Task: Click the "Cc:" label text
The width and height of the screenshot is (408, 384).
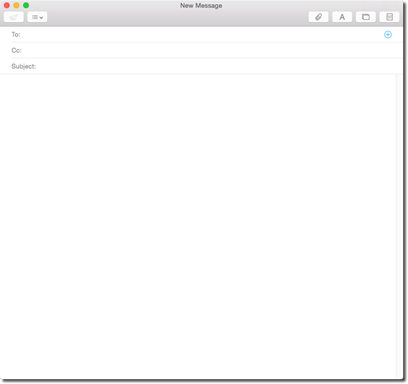Action: [x=16, y=50]
